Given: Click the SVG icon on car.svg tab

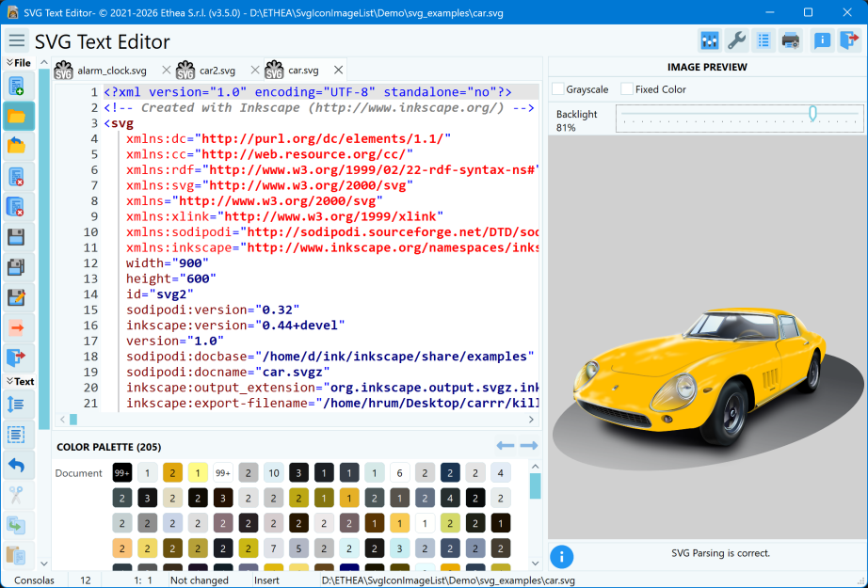Looking at the screenshot, I should coord(274,71).
